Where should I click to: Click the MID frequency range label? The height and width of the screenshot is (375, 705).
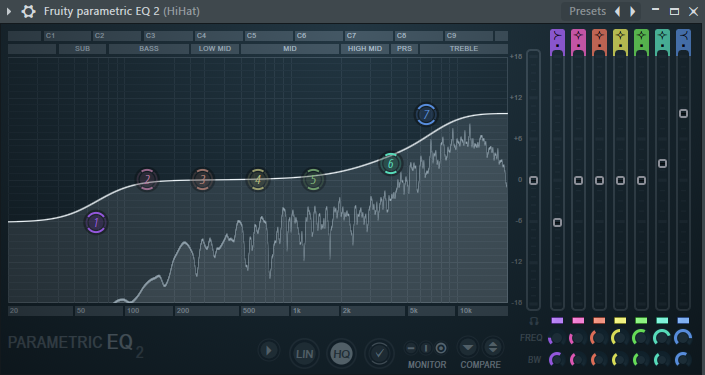[x=290, y=49]
